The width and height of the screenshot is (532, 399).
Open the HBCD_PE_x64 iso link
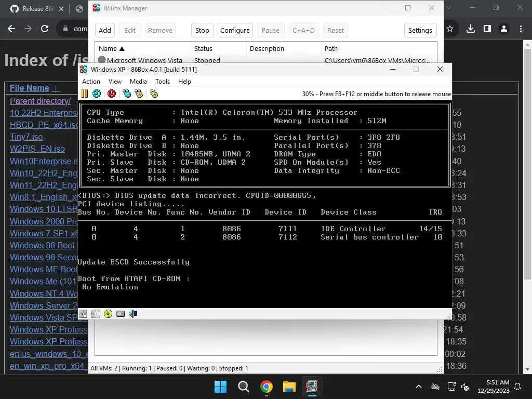tap(44, 125)
